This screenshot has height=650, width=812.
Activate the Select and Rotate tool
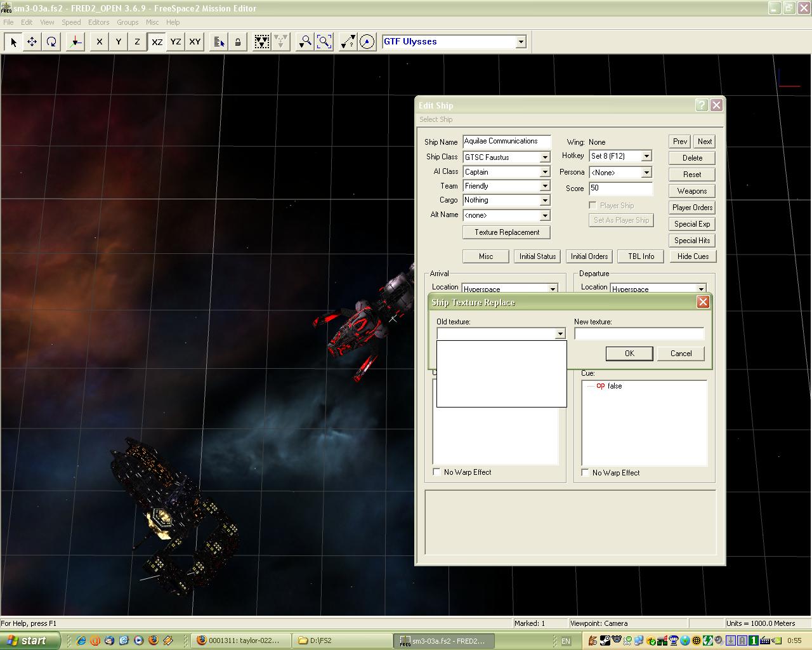pyautogui.click(x=51, y=42)
